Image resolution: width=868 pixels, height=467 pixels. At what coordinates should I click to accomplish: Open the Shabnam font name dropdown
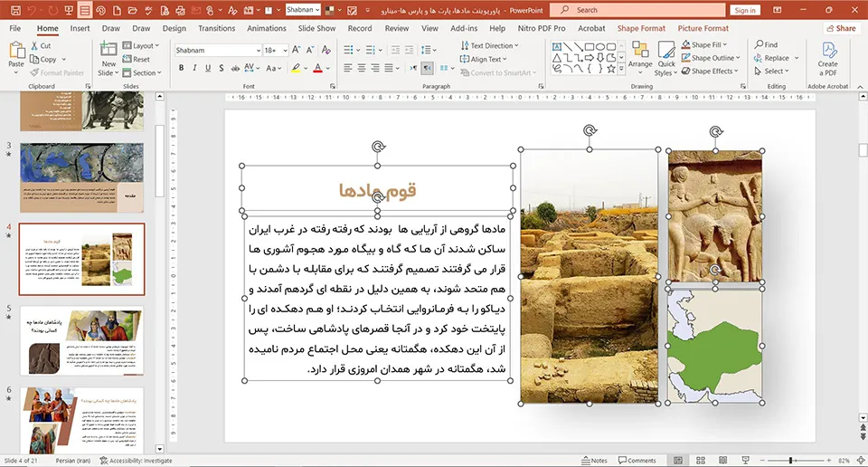(x=258, y=50)
